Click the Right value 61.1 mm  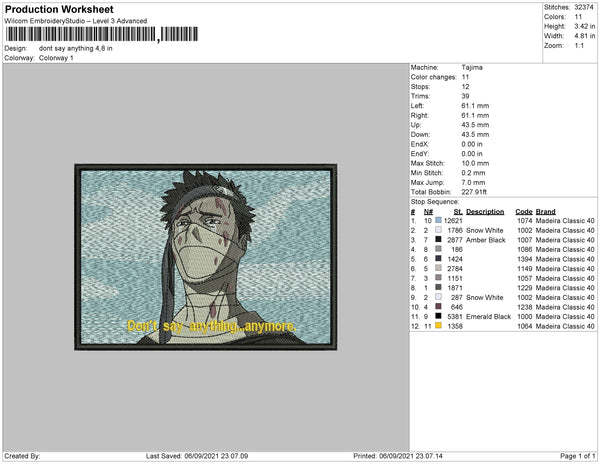(475, 115)
